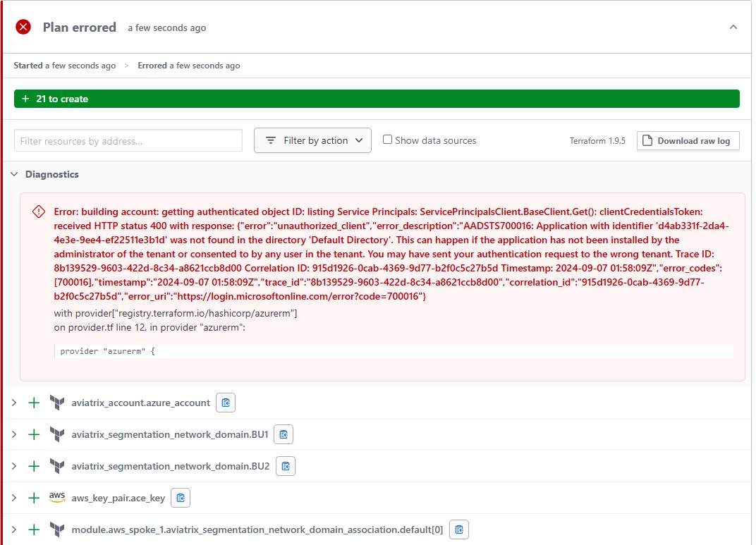Click the Terraform logo beside network_domain.BU1
Viewport: 756px width, 545px height.
tap(57, 434)
